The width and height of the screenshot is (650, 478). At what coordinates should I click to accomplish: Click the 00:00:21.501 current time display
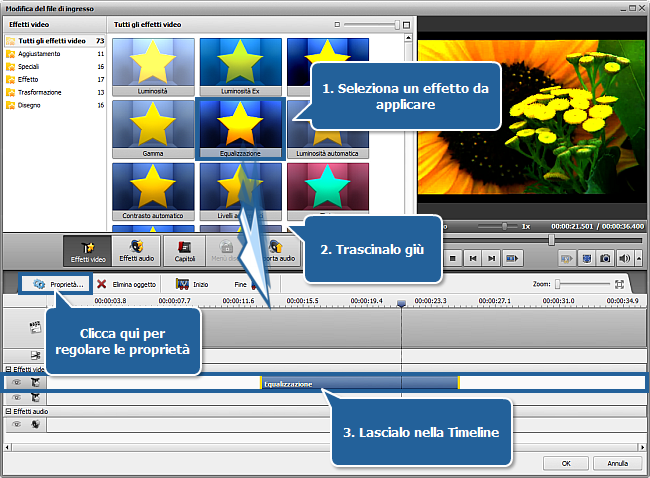(572, 226)
